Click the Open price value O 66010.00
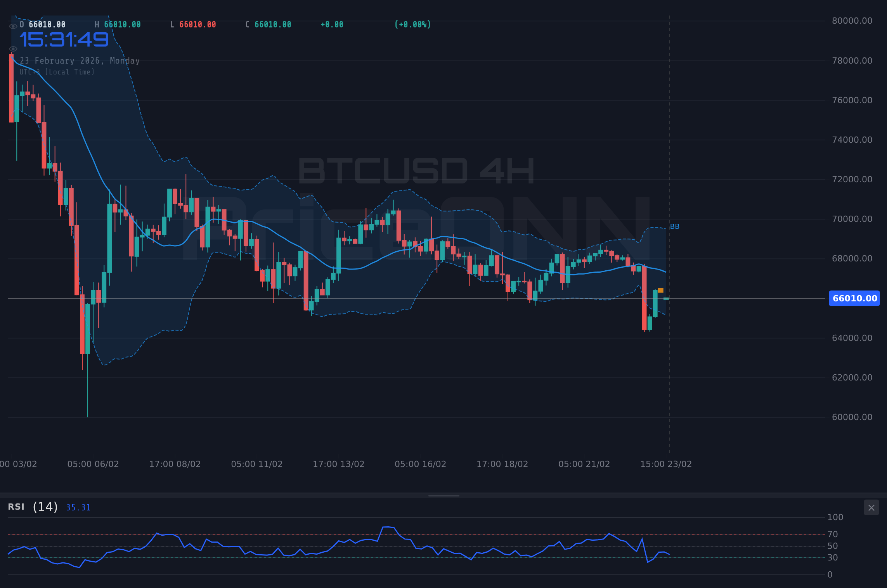Screen dimensions: 887x588 tap(43, 24)
